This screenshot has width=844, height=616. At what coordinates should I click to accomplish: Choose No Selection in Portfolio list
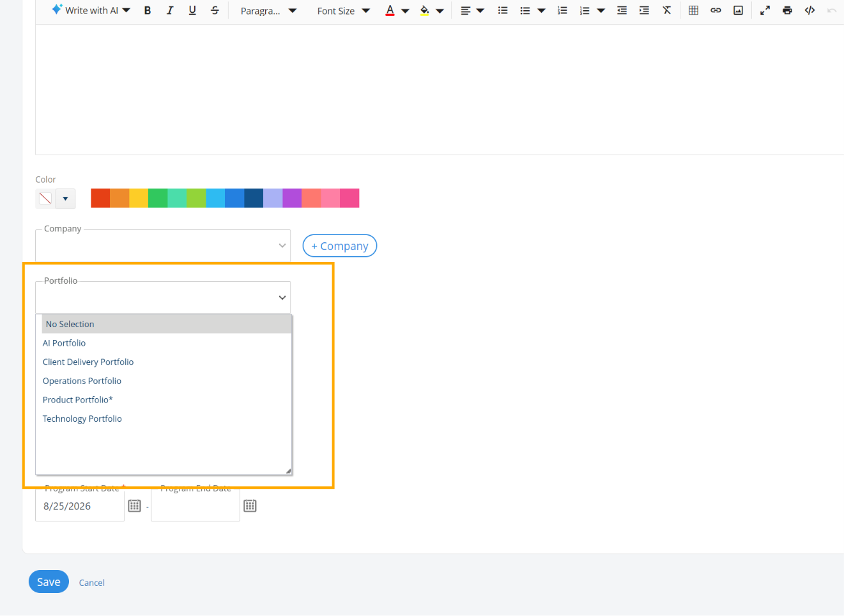pyautogui.click(x=167, y=324)
